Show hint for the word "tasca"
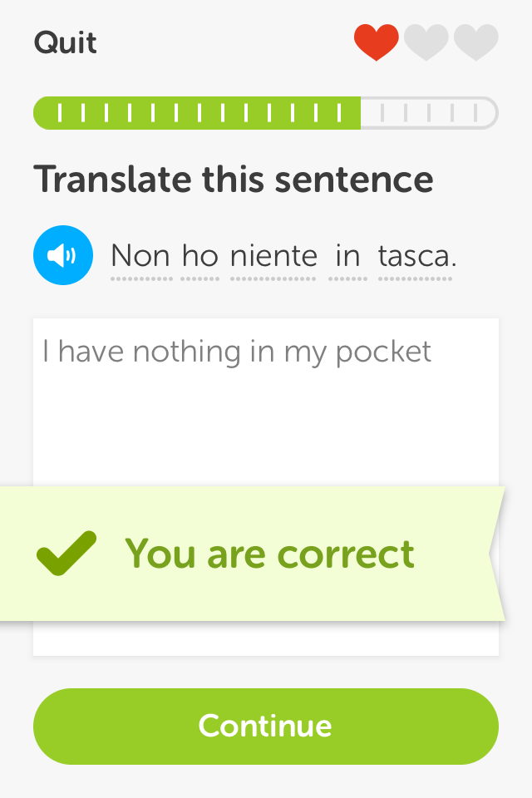This screenshot has width=532, height=798. tap(415, 256)
